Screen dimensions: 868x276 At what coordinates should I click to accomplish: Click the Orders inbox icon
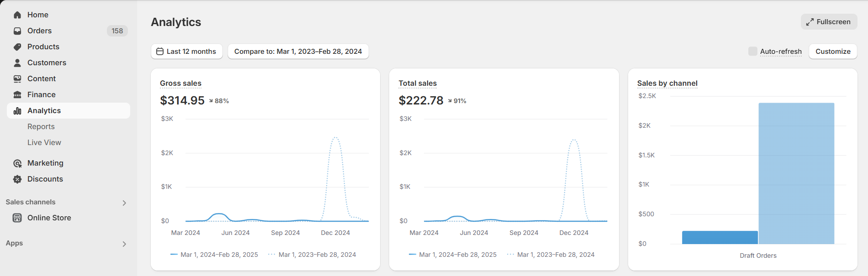(17, 31)
